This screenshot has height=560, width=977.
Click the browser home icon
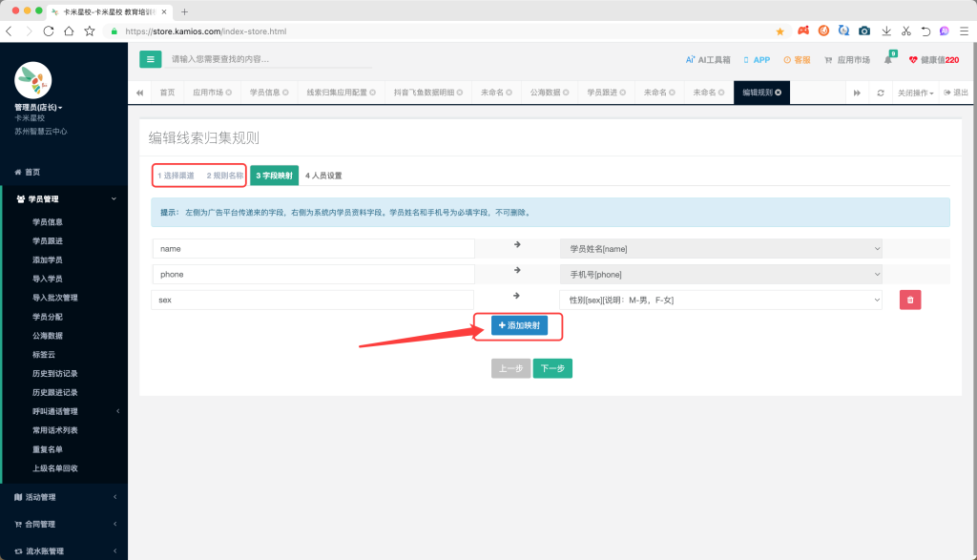click(x=69, y=31)
